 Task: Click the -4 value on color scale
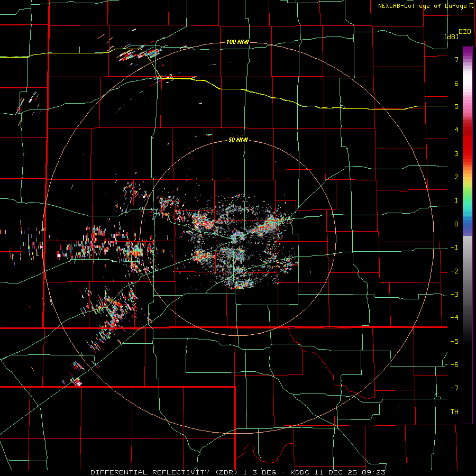[454, 318]
